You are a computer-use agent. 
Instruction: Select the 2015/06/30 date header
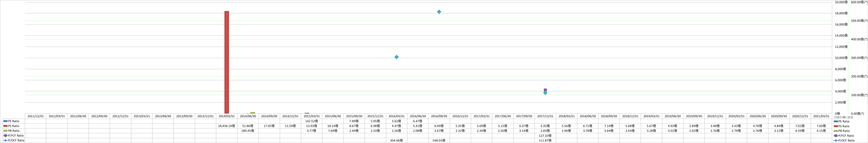pos(333,116)
